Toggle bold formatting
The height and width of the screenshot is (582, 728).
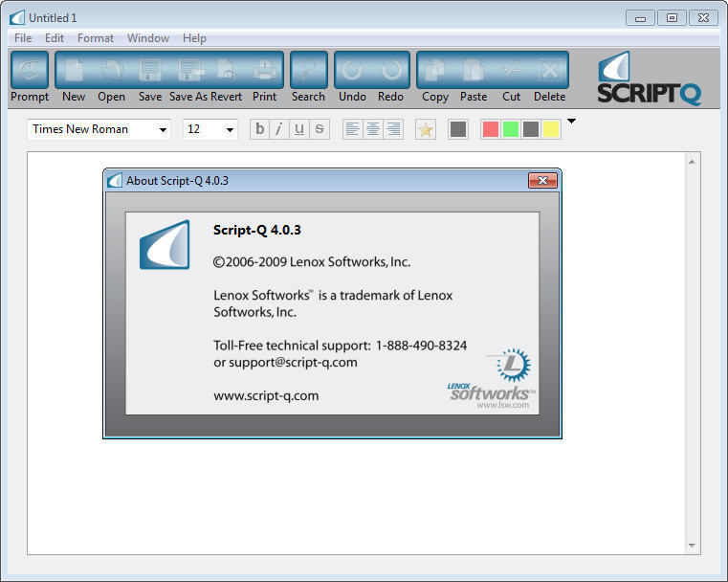tap(260, 129)
